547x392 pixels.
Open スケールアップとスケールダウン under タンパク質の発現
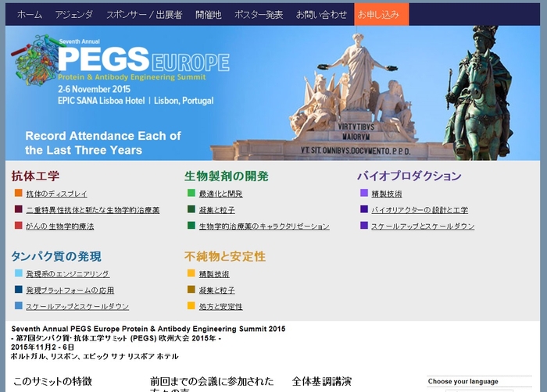pyautogui.click(x=77, y=307)
